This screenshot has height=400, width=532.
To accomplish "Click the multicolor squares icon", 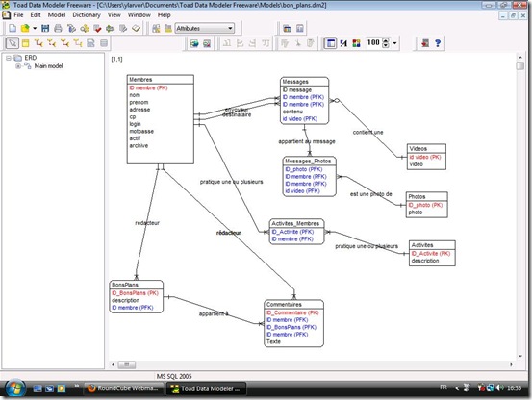I will pyautogui.click(x=356, y=43).
